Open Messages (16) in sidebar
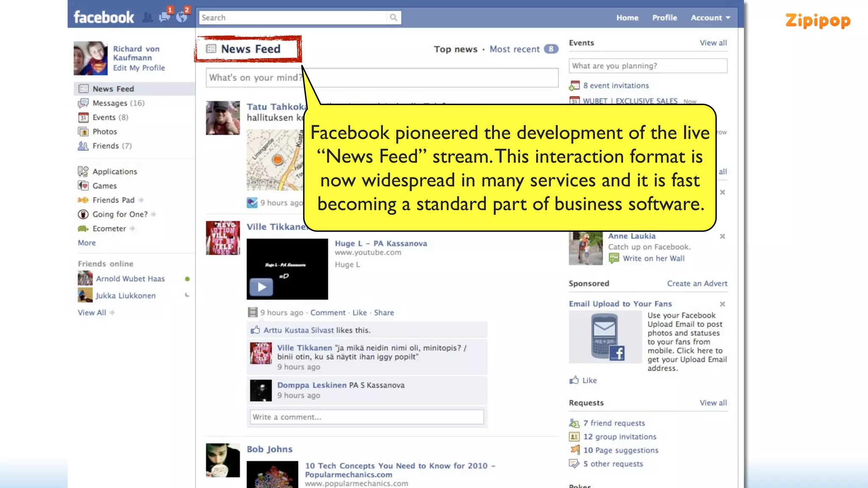The height and width of the screenshot is (488, 868). (118, 103)
